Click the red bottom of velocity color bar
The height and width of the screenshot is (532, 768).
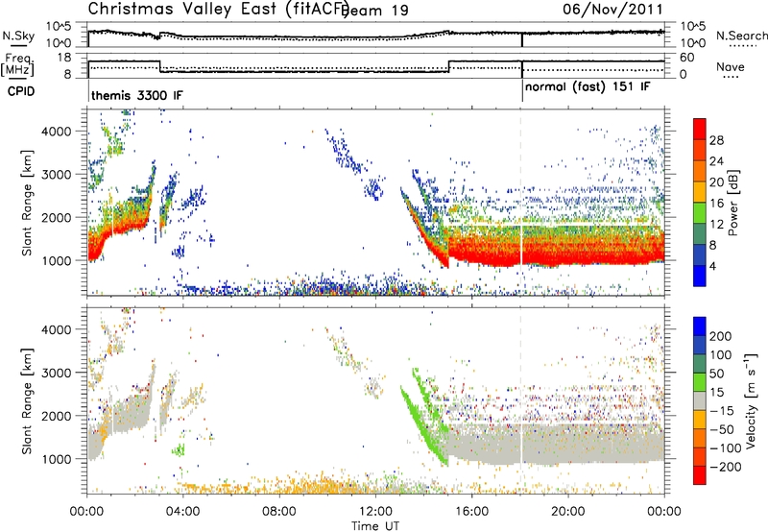click(x=700, y=475)
